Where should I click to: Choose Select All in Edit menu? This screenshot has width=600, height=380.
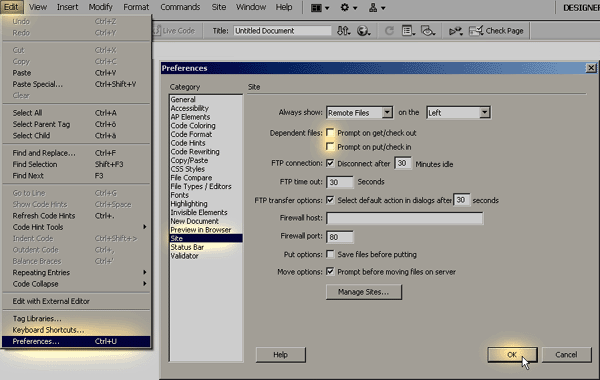(77, 113)
